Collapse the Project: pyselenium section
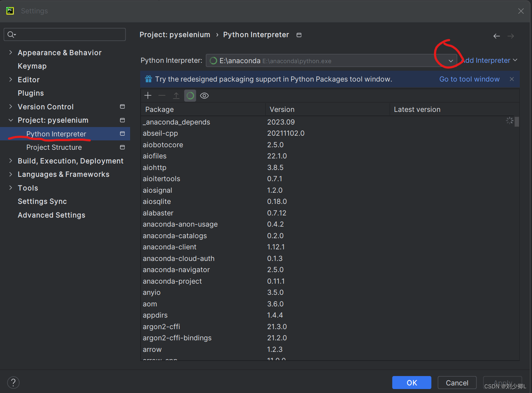This screenshot has width=532, height=393. pos(10,120)
